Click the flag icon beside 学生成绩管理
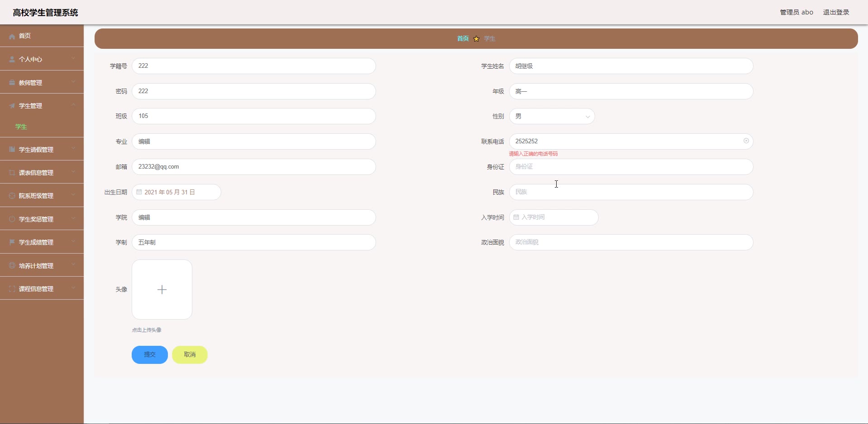 pyautogui.click(x=12, y=242)
